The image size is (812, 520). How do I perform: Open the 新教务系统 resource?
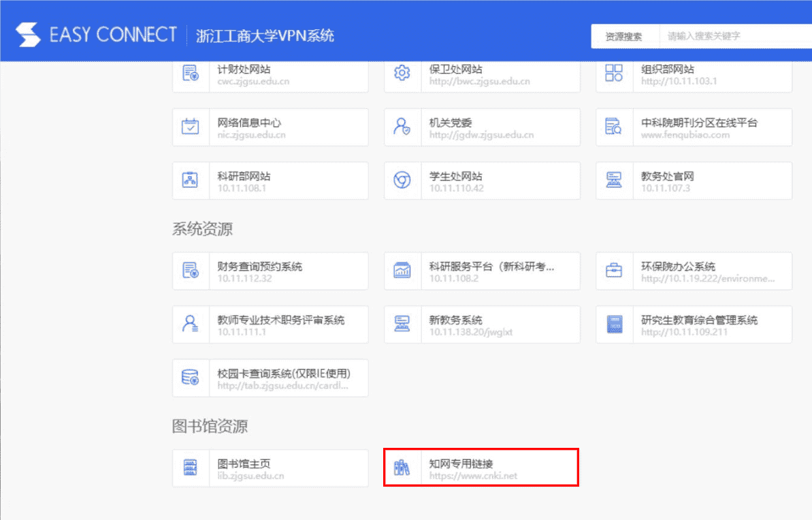tap(456, 320)
